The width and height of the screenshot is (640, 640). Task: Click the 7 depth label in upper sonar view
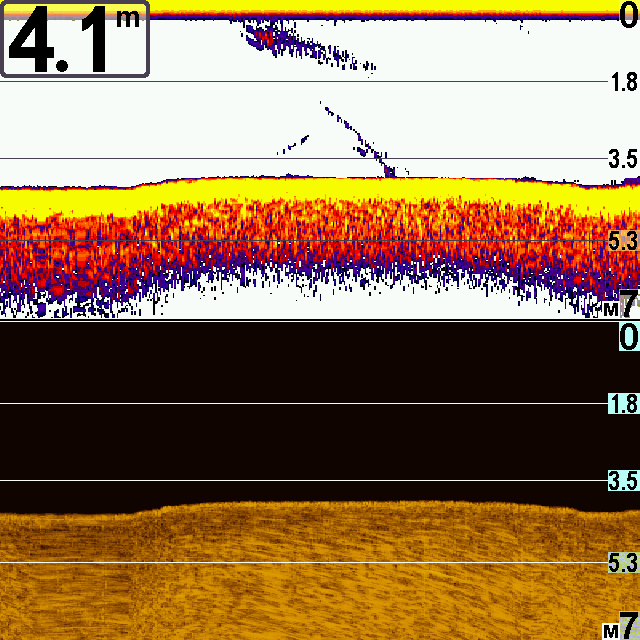(629, 304)
